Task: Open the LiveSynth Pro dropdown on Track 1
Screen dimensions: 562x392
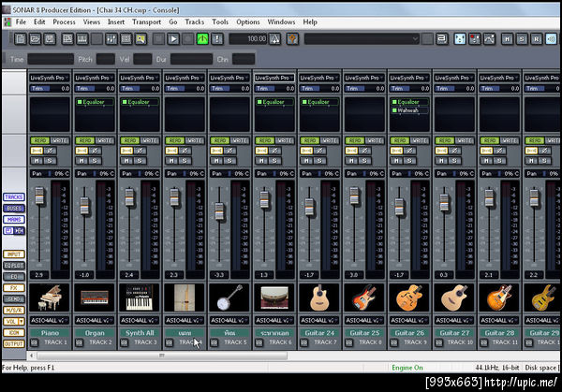Action: tap(49, 78)
